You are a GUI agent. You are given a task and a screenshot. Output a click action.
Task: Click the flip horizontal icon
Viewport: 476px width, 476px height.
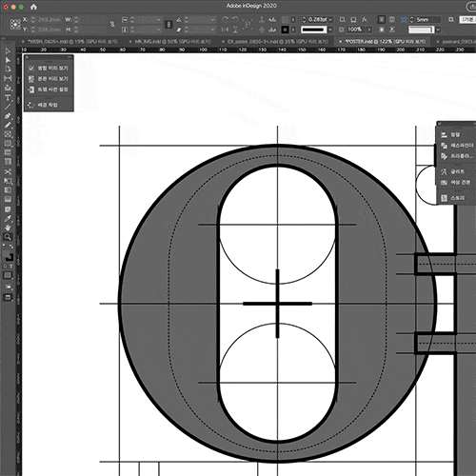pos(225,30)
